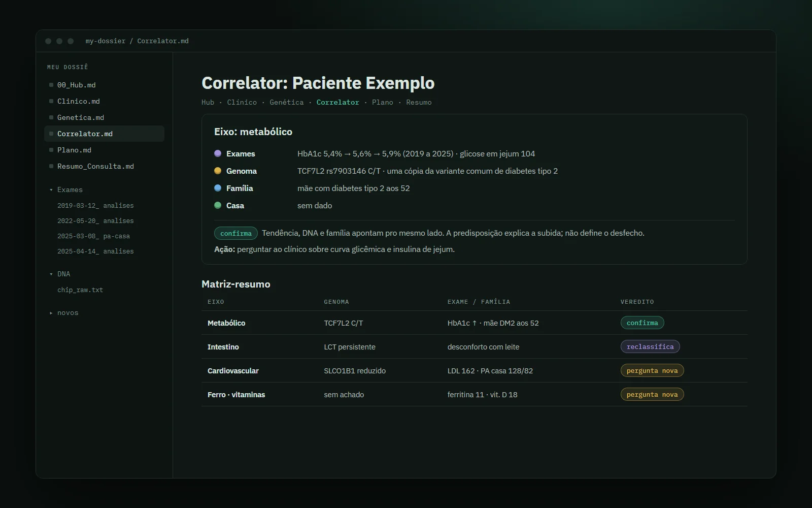Open chip_raw.txt under DNA
812x508 pixels.
tap(80, 290)
